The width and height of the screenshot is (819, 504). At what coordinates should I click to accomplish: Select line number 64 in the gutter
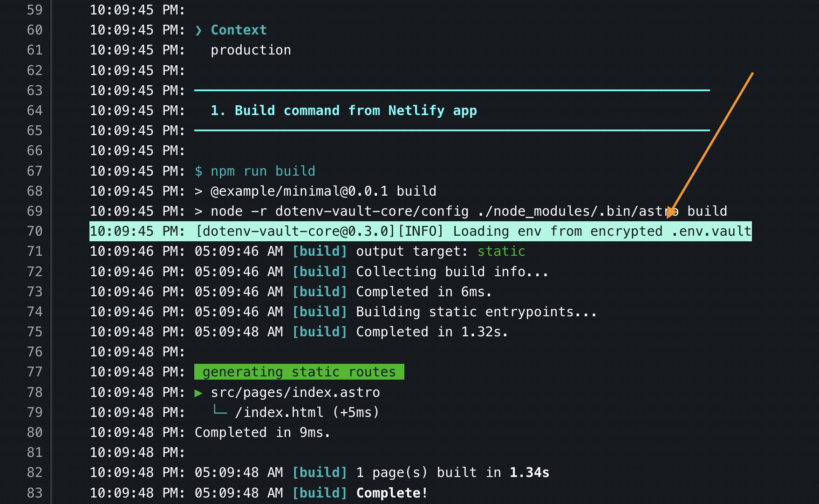(34, 111)
